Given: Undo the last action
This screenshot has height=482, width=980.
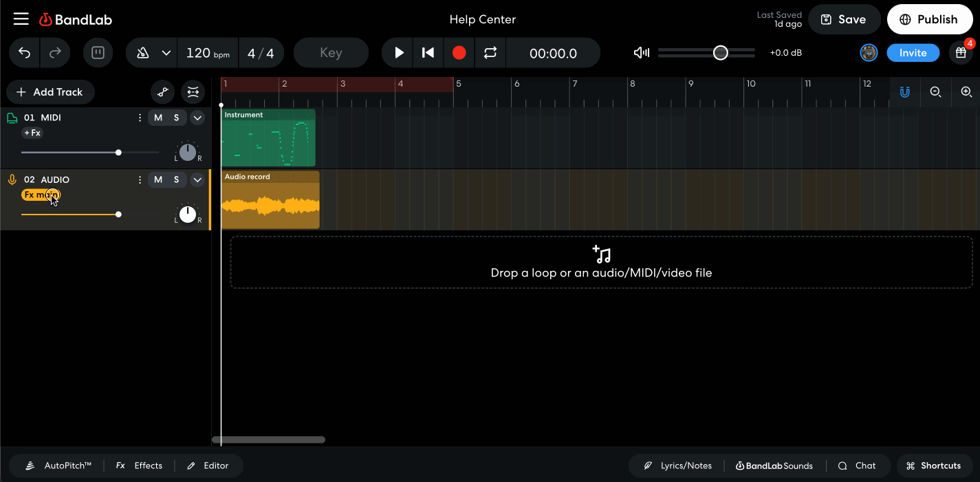Looking at the screenshot, I should (25, 53).
